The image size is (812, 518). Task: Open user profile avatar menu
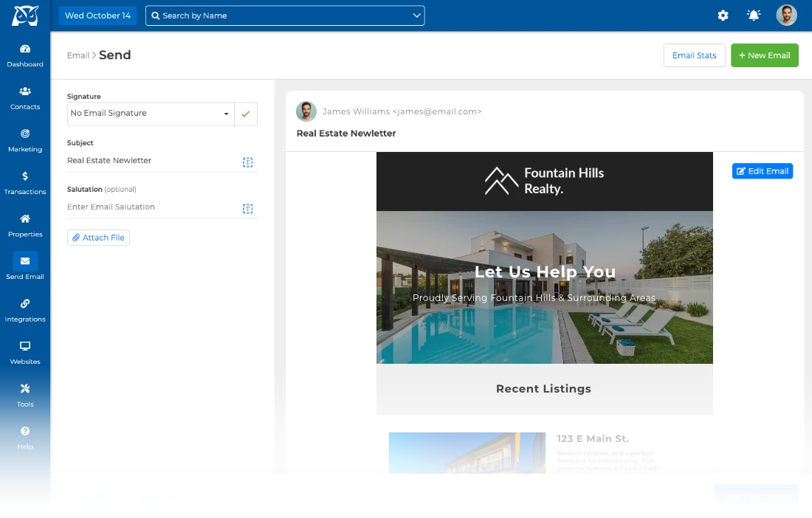tap(786, 15)
